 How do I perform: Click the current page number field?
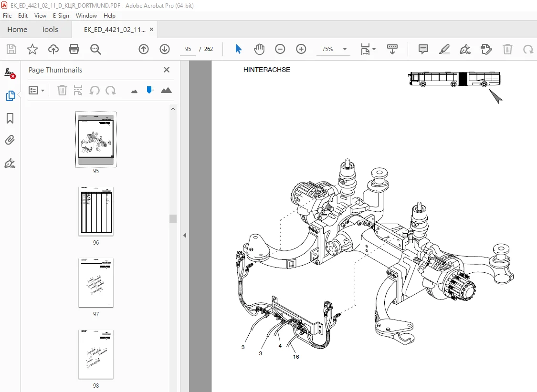188,49
